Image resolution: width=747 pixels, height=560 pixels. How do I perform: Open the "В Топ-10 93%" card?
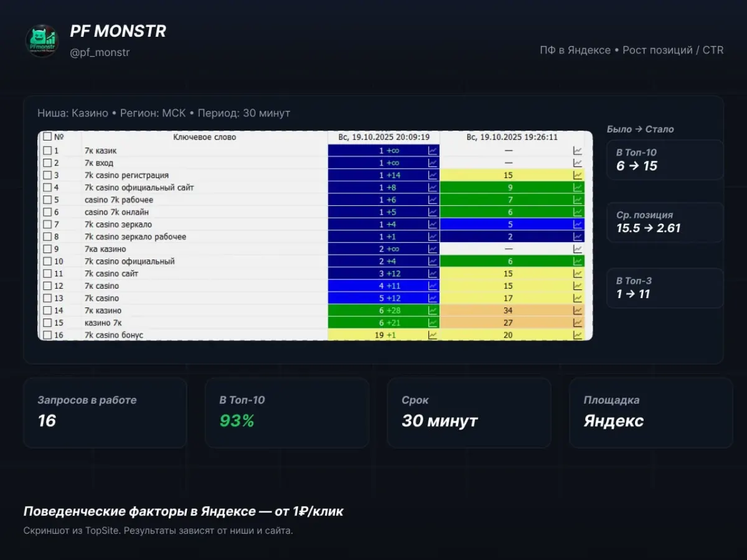tap(287, 413)
